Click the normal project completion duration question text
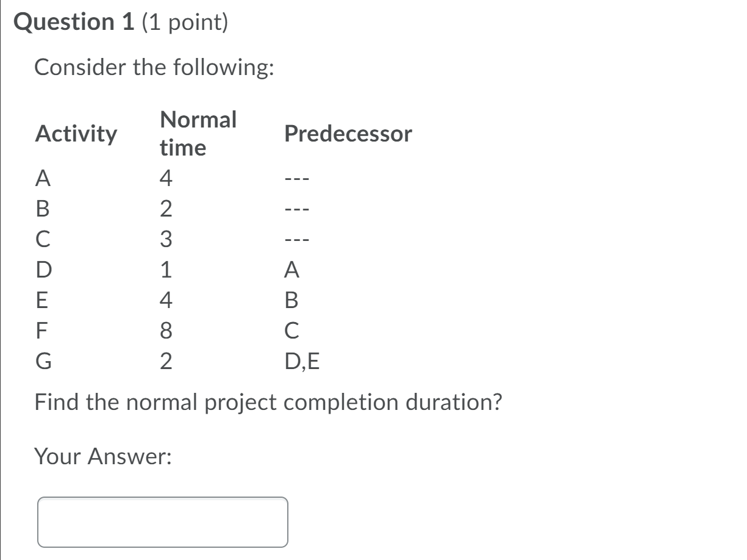 coord(268,401)
